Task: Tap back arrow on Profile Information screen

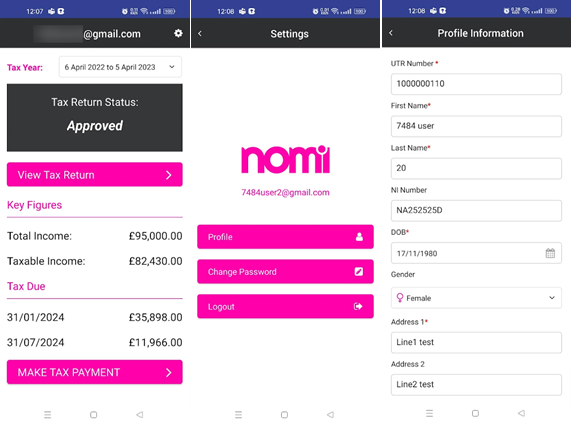Action: click(x=391, y=33)
